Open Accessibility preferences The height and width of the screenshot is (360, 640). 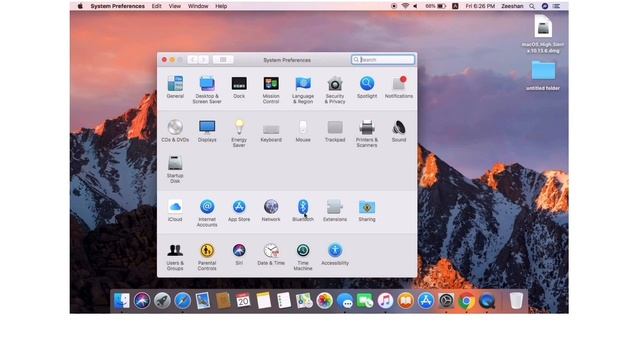(x=335, y=254)
